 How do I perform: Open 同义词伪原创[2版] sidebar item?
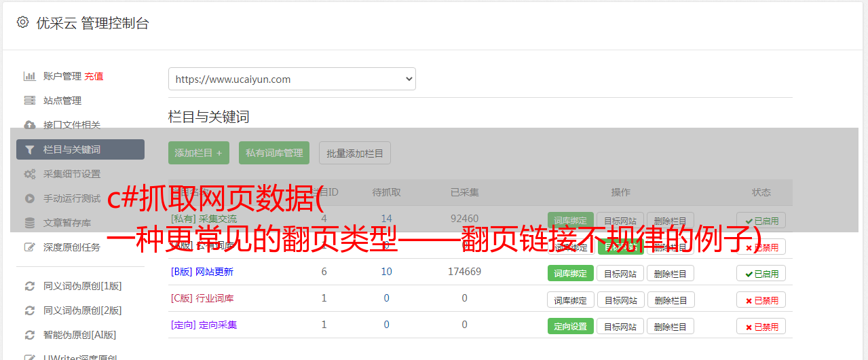coord(83,310)
